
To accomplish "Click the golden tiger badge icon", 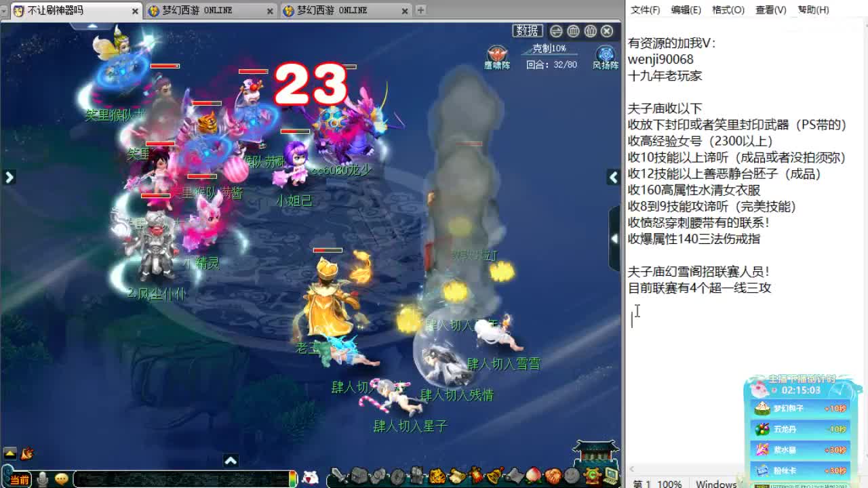I will (x=437, y=476).
